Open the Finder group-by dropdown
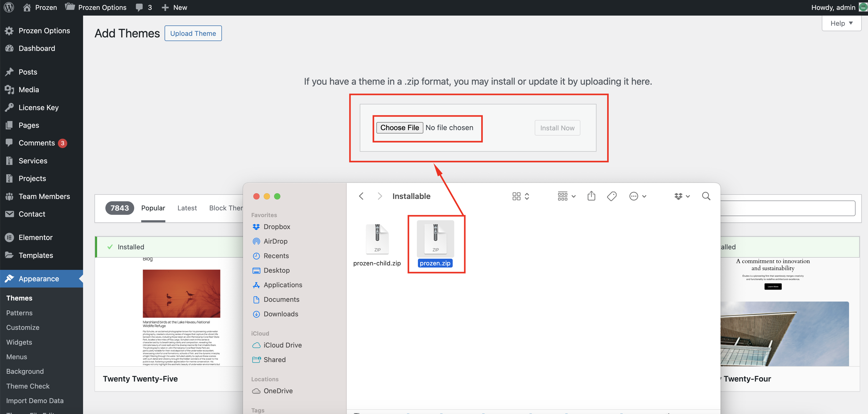The height and width of the screenshot is (414, 868). click(x=566, y=196)
